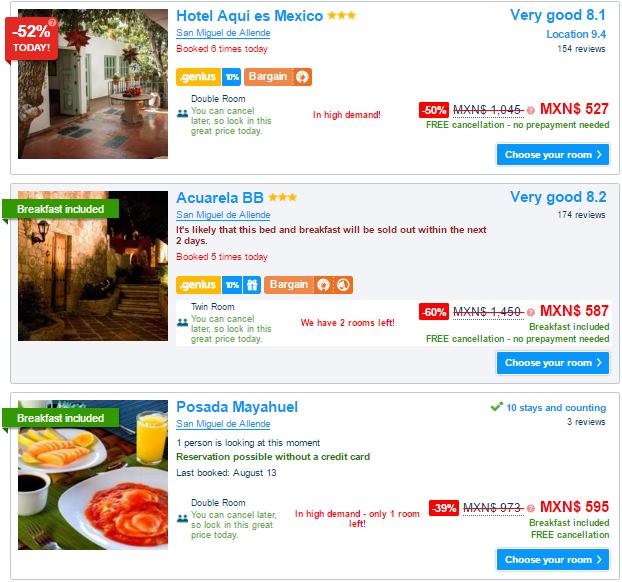Open the Acuarela BB hotel title
The height and width of the screenshot is (582, 622).
[220, 198]
